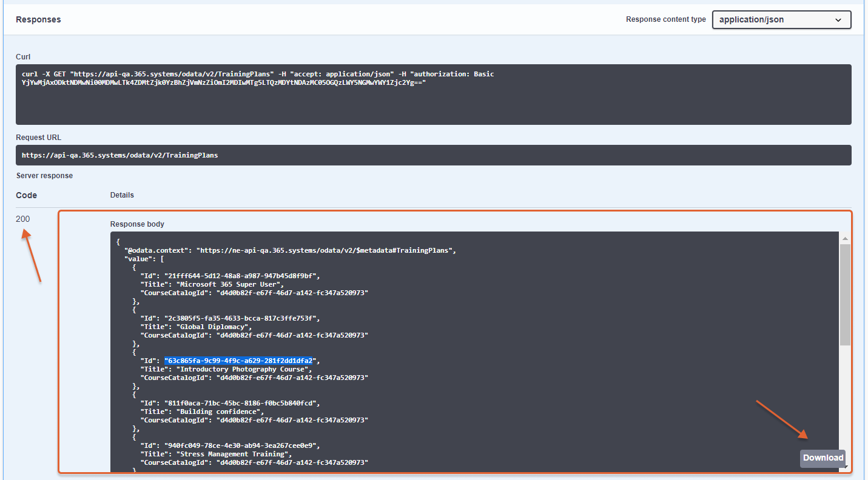
Task: Click the Request URL text box
Action: pos(433,155)
